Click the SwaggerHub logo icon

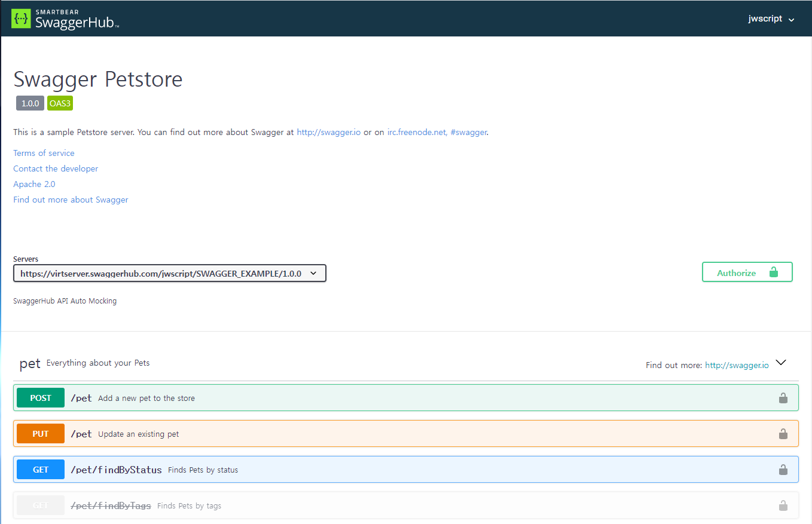click(22, 19)
